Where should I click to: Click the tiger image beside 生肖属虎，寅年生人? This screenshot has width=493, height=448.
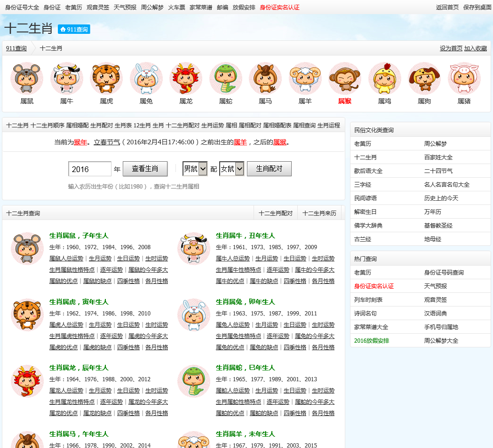point(27,315)
